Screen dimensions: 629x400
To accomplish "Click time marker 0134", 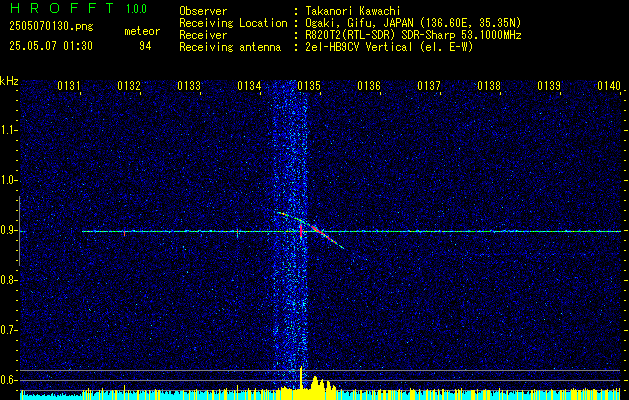I will point(249,86).
